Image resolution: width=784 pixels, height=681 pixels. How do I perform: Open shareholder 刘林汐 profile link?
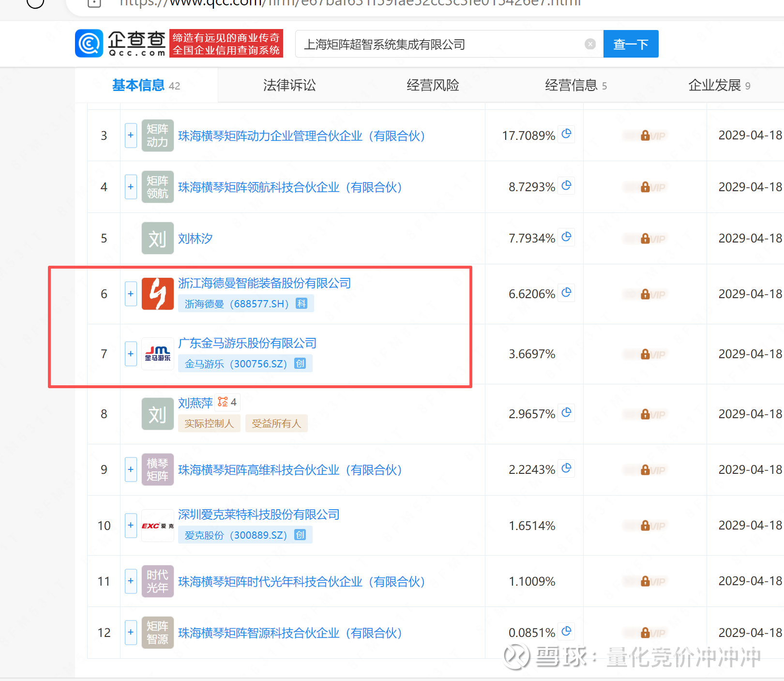click(196, 239)
